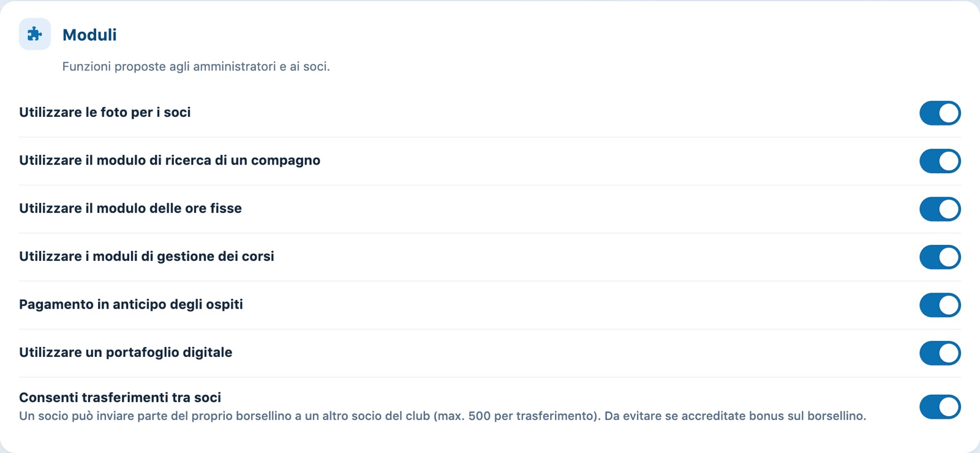Click the Moduli section heading
Screen dimensions: 980x453
[x=89, y=35]
